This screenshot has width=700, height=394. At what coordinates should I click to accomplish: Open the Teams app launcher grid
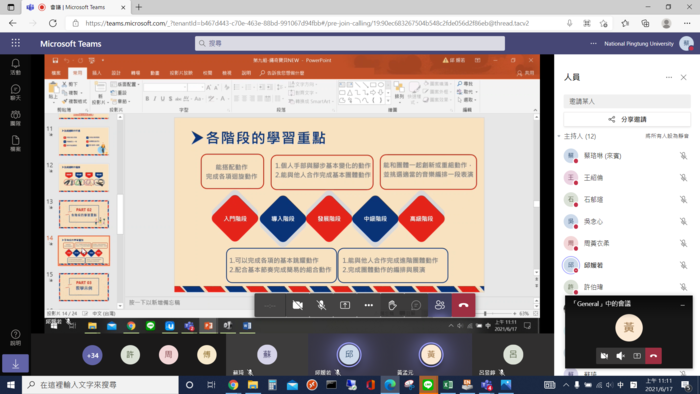click(x=16, y=43)
